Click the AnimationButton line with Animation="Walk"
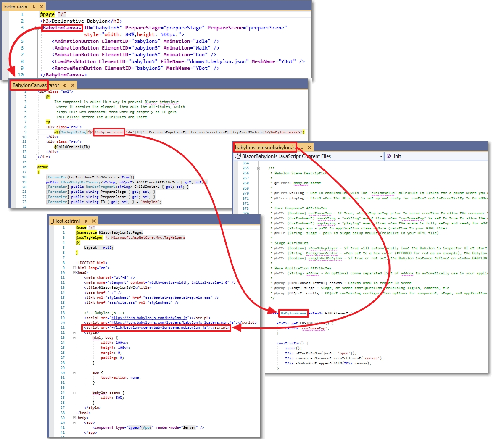This screenshot has height=448, width=504. tap(135, 48)
